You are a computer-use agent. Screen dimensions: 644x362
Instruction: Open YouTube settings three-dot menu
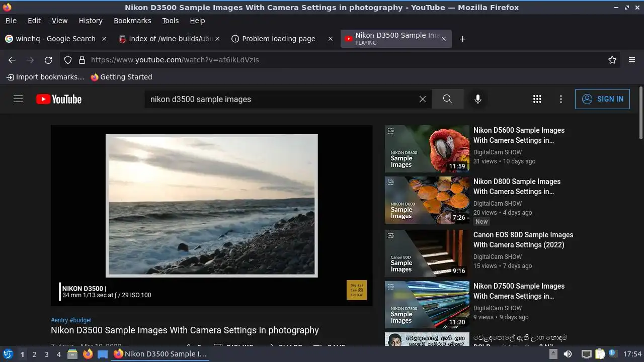pos(561,99)
